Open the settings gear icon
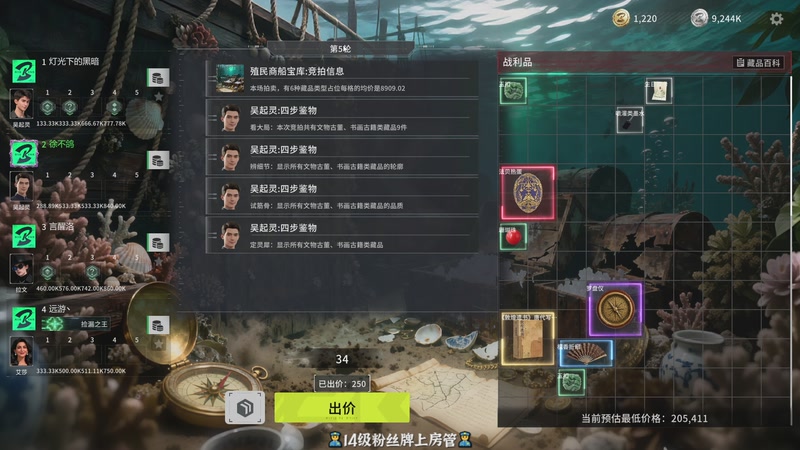800x450 pixels. pyautogui.click(x=776, y=19)
